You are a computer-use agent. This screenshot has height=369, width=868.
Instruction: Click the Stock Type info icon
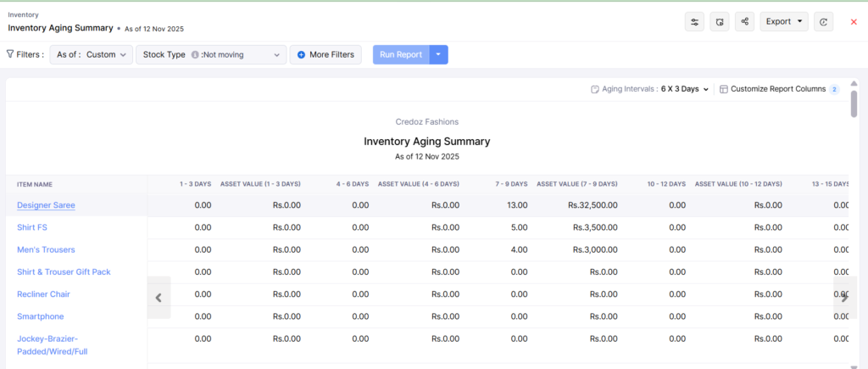pyautogui.click(x=195, y=55)
